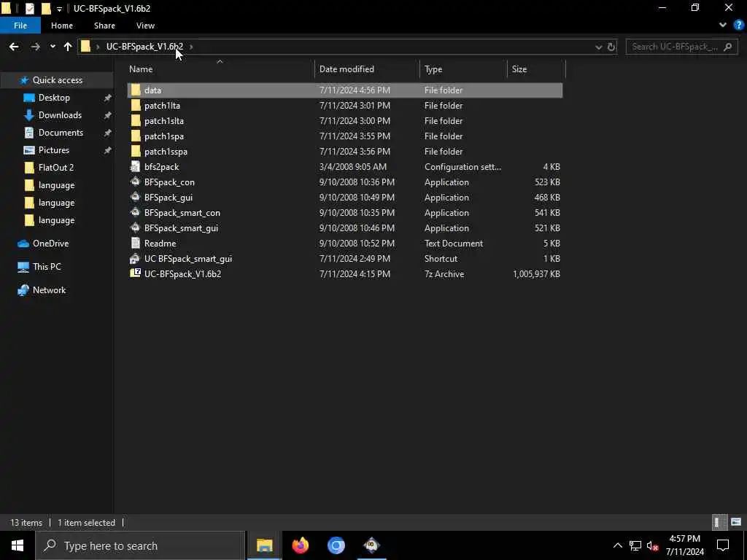Select the patch1sspa folder icon

click(x=136, y=151)
